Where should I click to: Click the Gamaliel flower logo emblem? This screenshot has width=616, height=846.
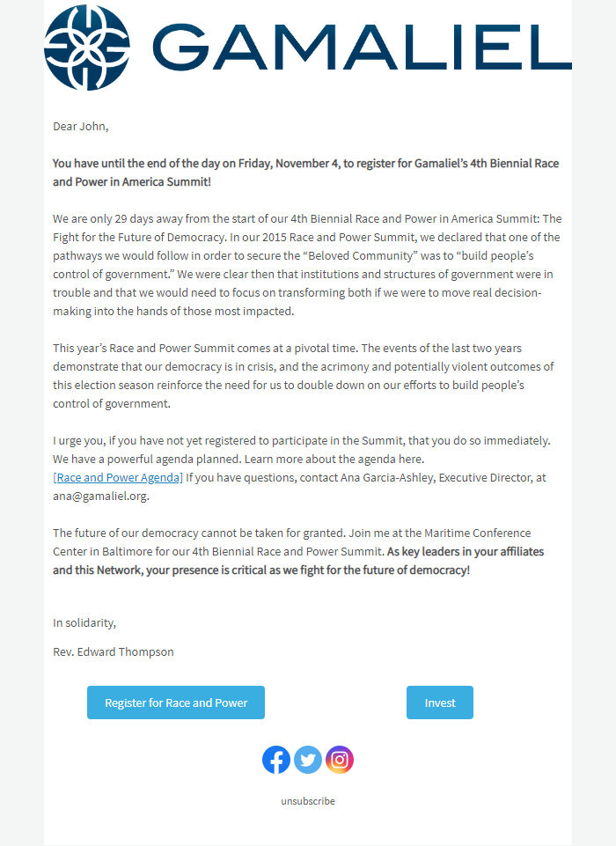(x=85, y=48)
